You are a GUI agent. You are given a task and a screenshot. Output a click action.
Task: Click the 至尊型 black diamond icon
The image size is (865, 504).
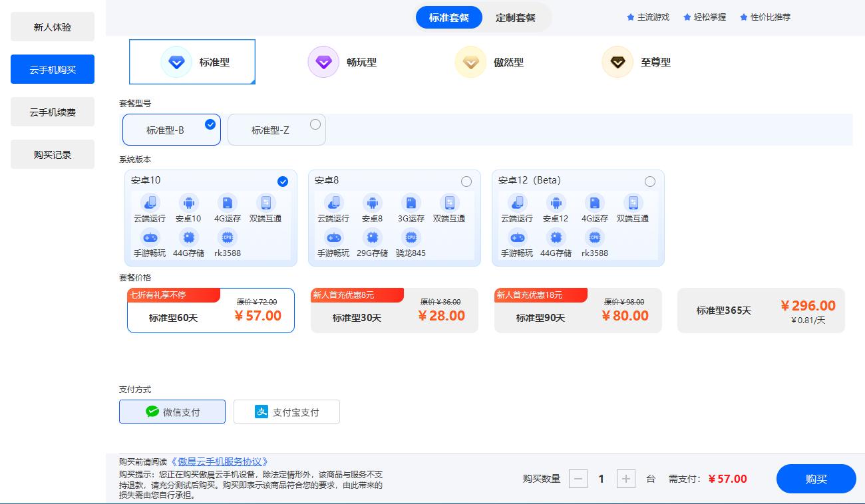(617, 62)
